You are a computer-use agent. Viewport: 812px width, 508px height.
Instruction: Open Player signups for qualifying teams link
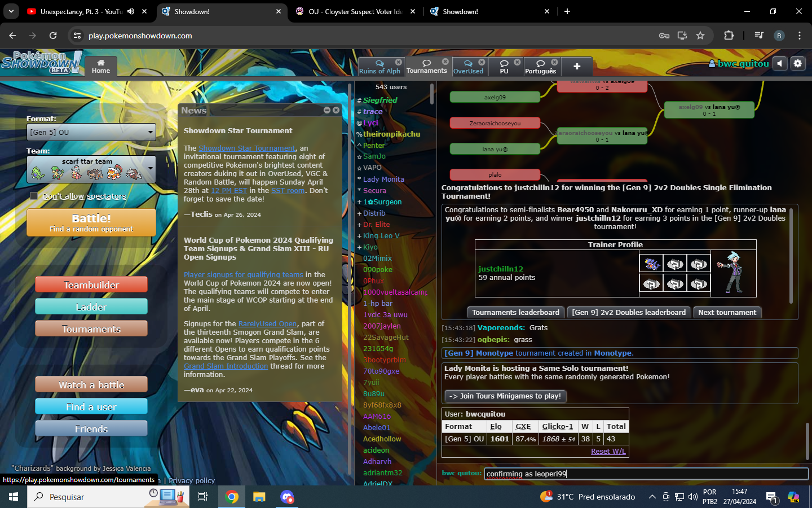coord(243,274)
